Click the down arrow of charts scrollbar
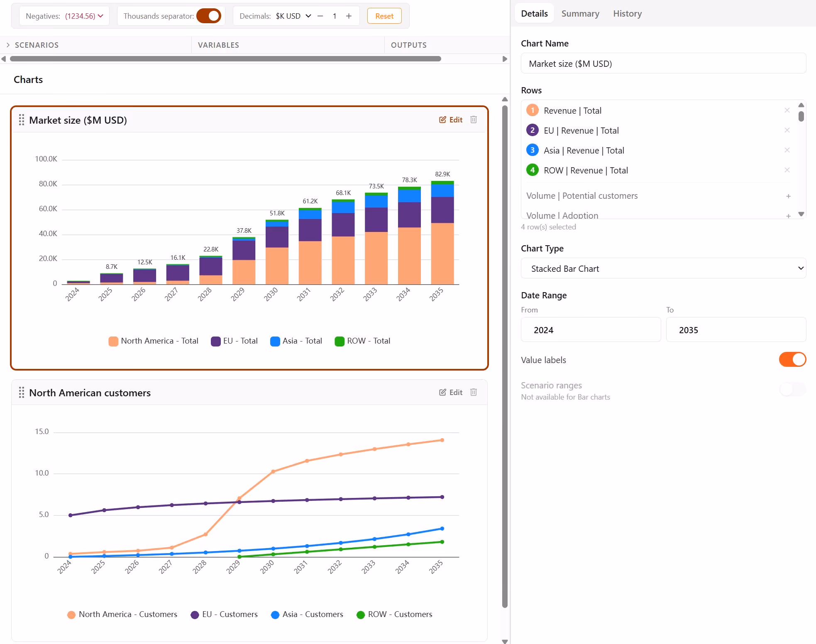 point(505,641)
